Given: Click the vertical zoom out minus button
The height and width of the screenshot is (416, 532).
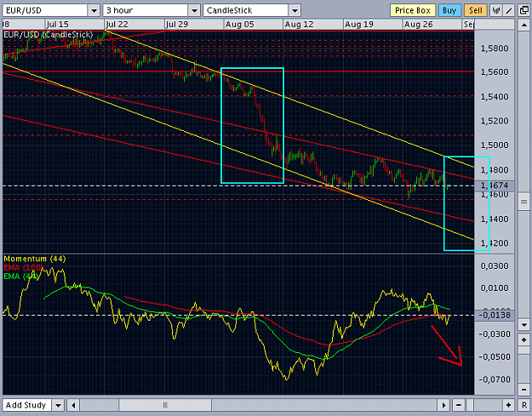Looking at the screenshot, I should tap(523, 389).
